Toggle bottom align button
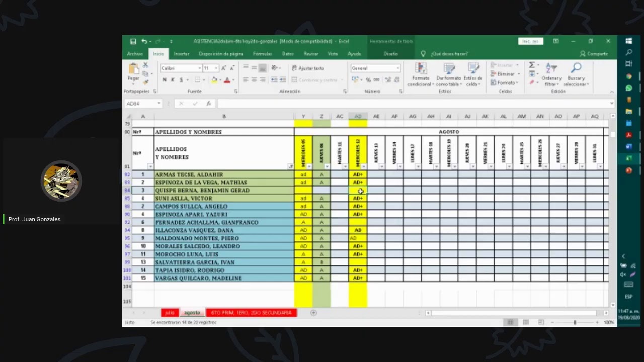This screenshot has width=644, height=362. [x=263, y=68]
